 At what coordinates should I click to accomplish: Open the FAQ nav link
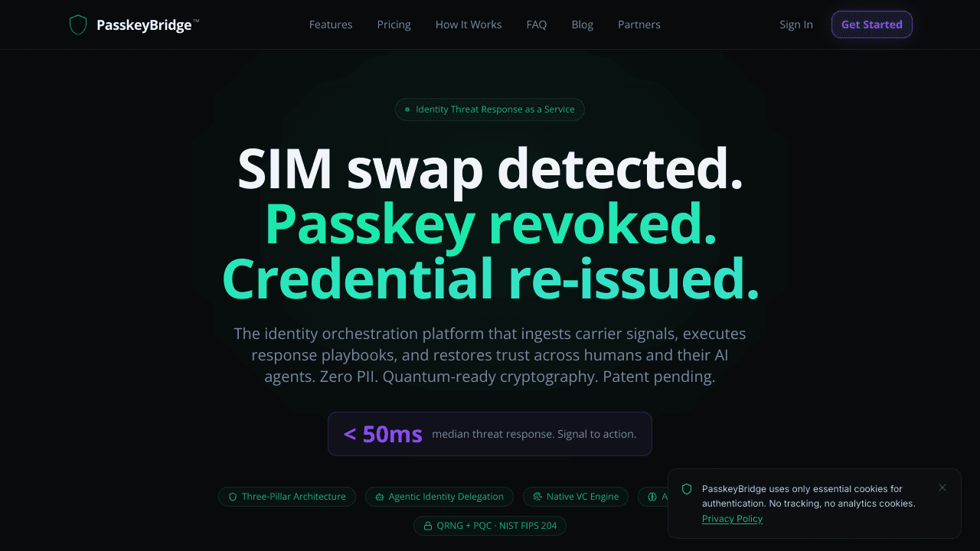click(537, 24)
